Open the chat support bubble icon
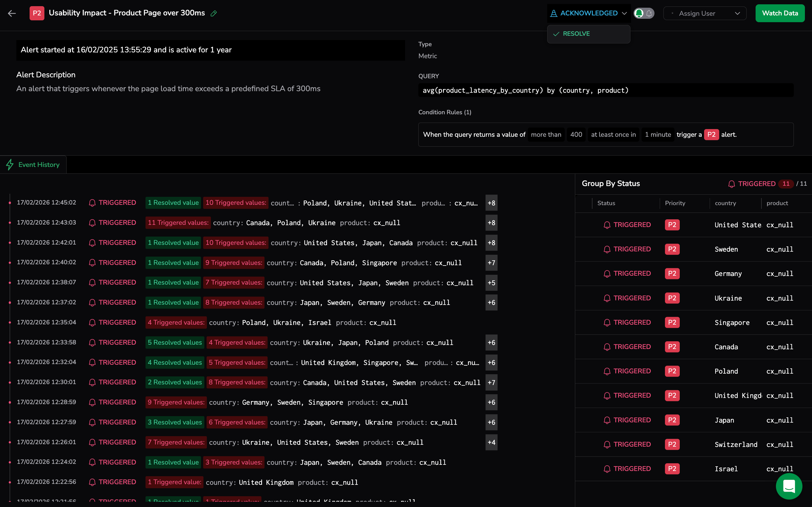This screenshot has width=812, height=507. tap(789, 486)
